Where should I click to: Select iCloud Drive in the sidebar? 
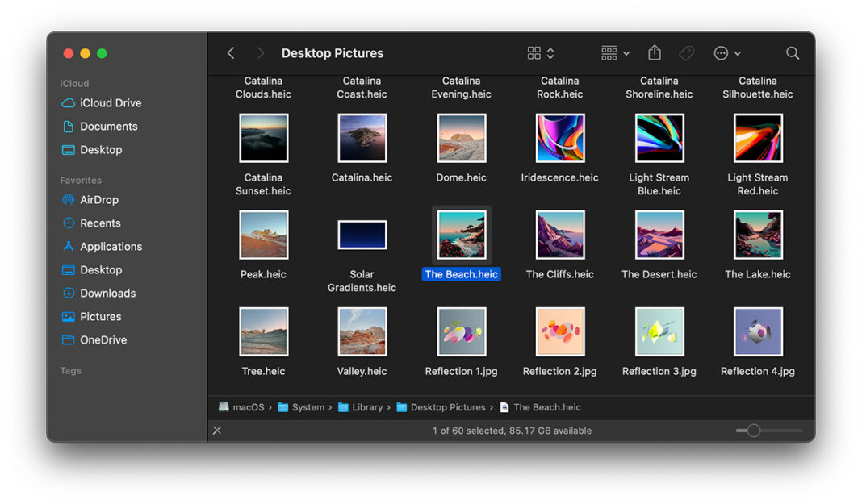pyautogui.click(x=109, y=102)
